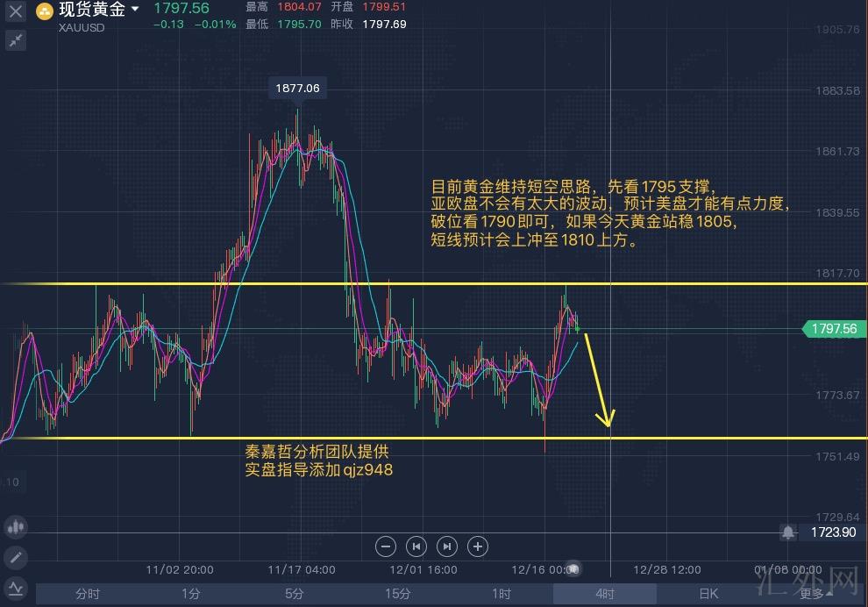Click the -0.01% change percentage
This screenshot has height=607, width=868.
pyautogui.click(x=216, y=25)
